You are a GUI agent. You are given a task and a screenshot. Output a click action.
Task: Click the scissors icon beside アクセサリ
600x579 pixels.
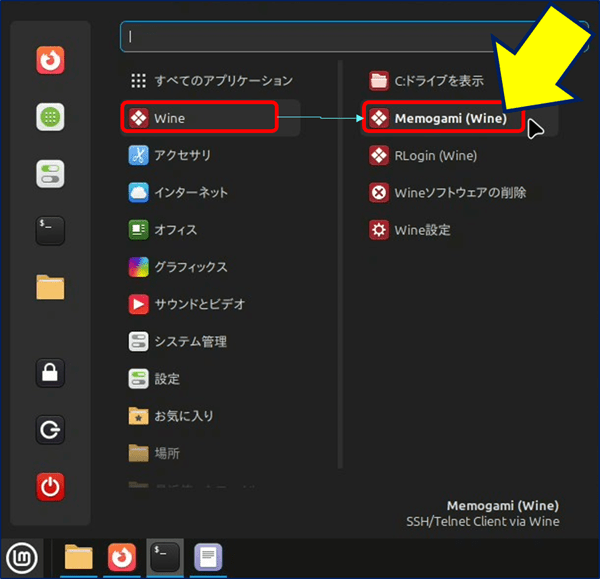(138, 155)
